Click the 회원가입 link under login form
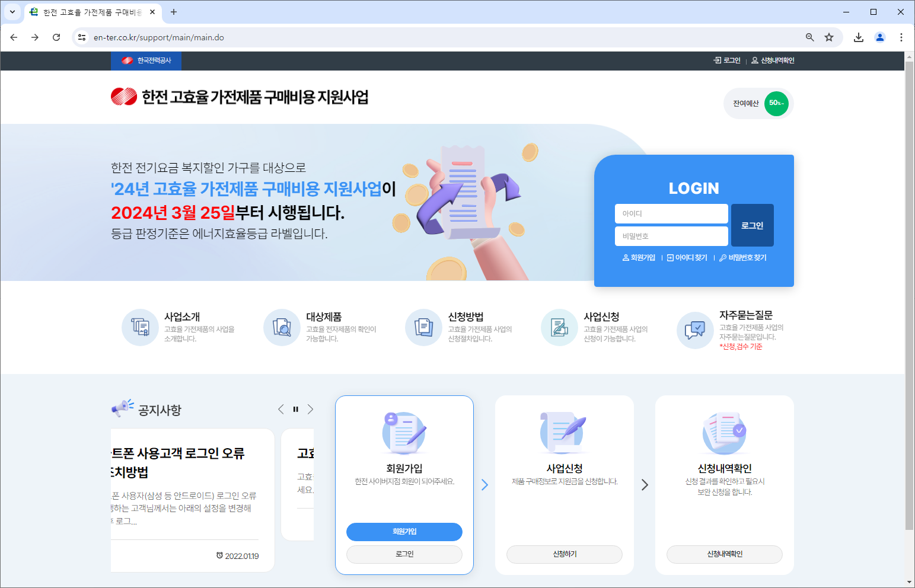The image size is (915, 588). (639, 258)
